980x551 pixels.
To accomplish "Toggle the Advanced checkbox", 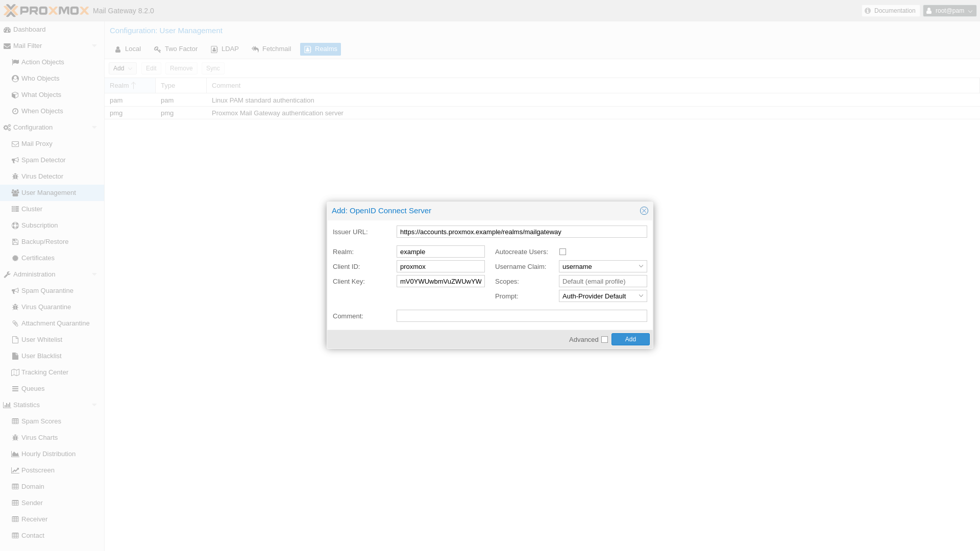I will (x=604, y=340).
